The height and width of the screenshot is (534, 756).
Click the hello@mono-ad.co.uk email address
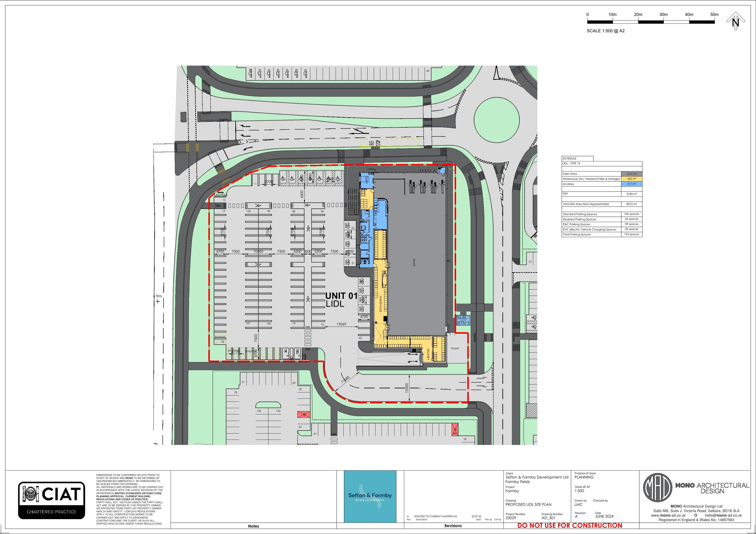click(723, 515)
